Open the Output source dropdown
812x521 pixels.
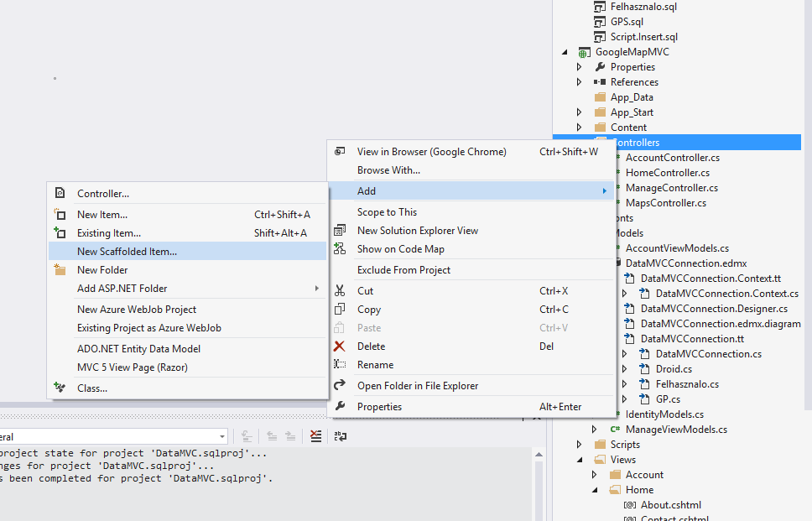click(221, 436)
